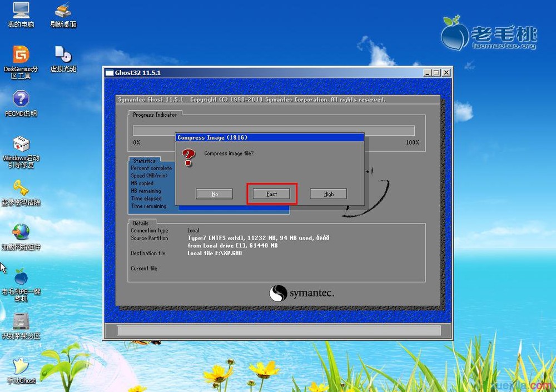Open the 我的电脑 desktop icon
Image resolution: width=556 pixels, height=392 pixels.
coord(21,14)
